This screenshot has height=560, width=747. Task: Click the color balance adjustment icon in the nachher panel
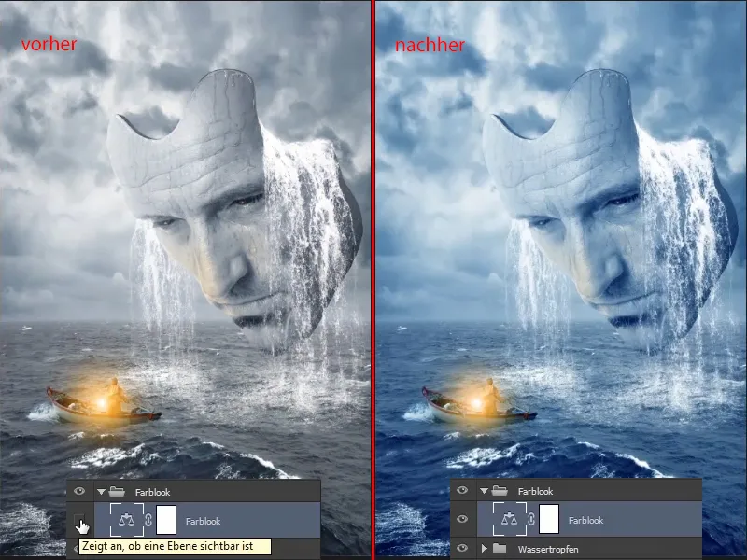pos(509,519)
